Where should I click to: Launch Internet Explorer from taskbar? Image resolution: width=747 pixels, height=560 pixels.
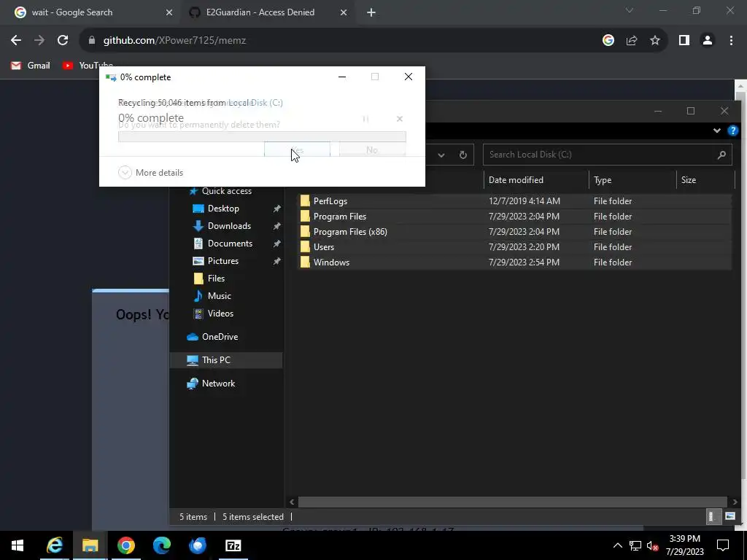click(x=54, y=545)
